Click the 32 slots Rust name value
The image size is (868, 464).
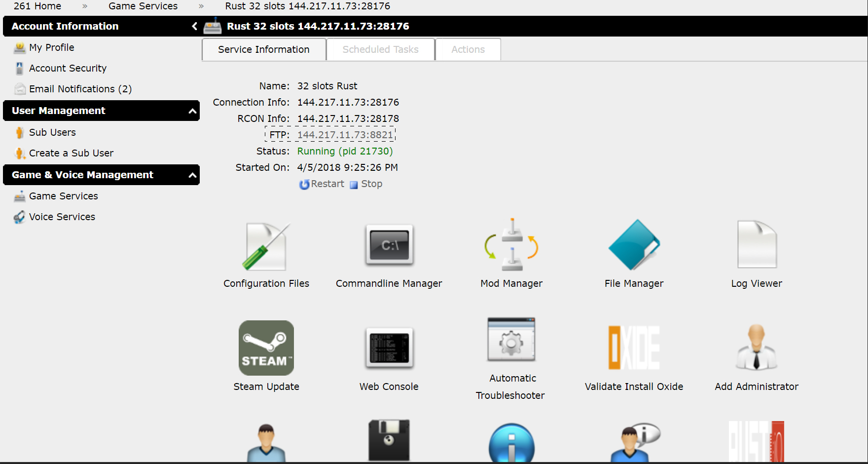[x=327, y=86]
